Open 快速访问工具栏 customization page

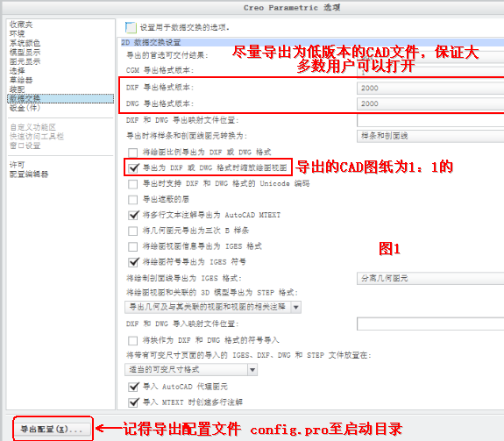pyautogui.click(x=37, y=136)
